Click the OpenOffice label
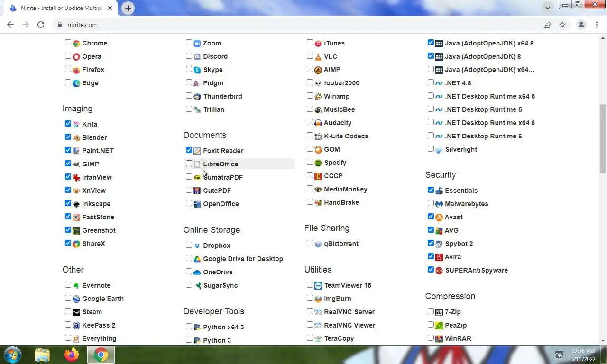607x364 pixels. pos(221,204)
